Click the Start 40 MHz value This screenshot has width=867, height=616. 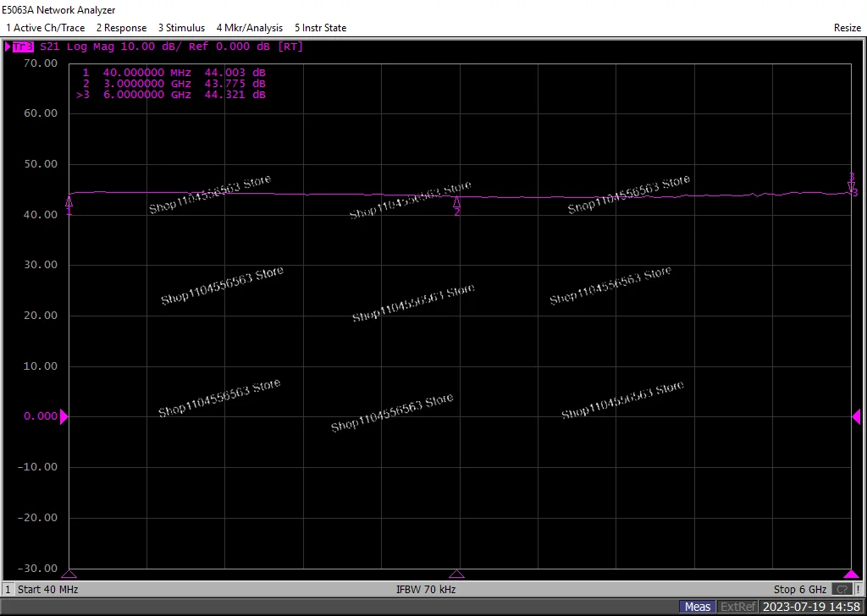(47, 590)
